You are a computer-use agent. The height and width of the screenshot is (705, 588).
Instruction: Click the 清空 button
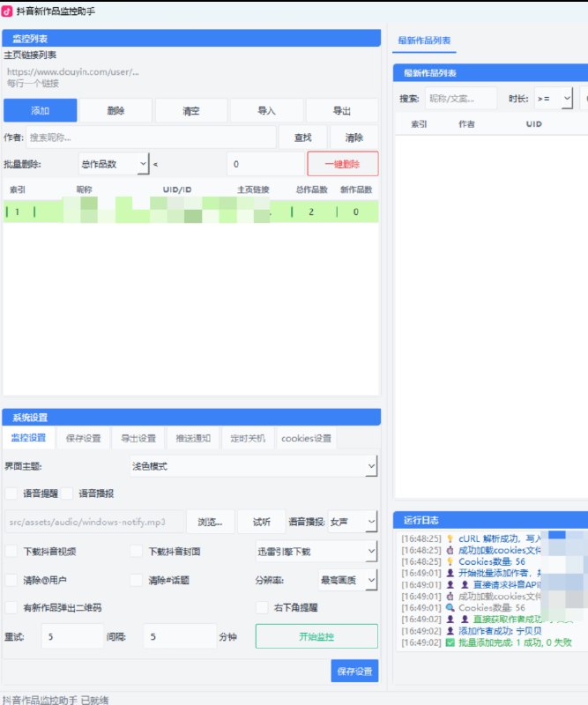(x=190, y=111)
